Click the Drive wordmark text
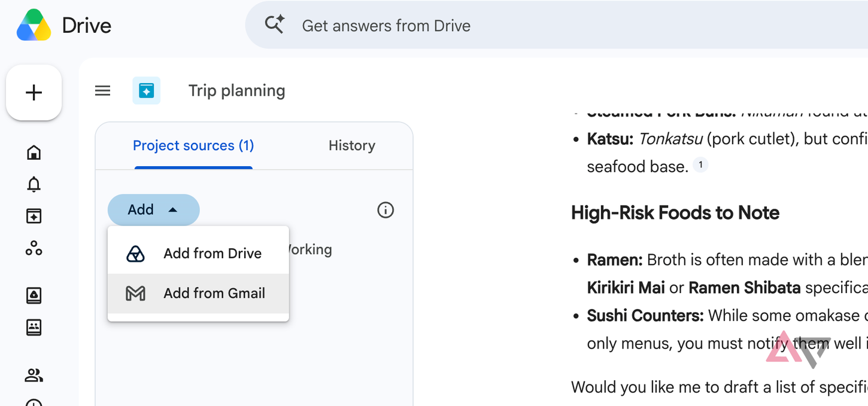This screenshot has width=868, height=406. coord(87,26)
